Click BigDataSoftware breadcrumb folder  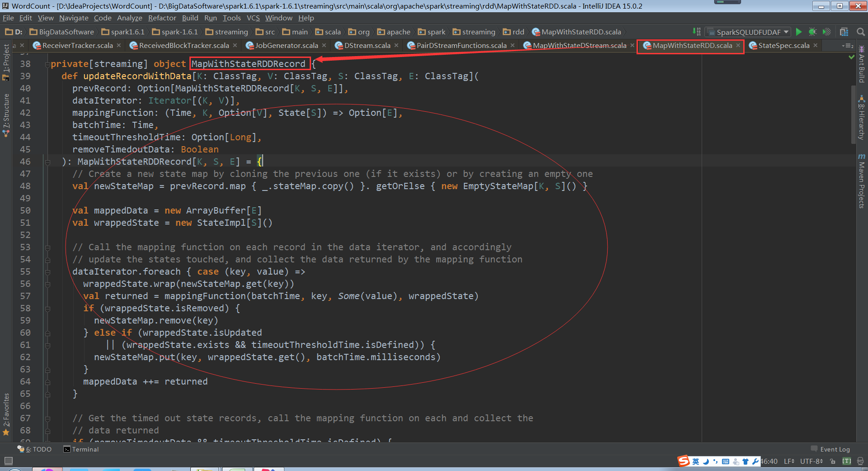(x=61, y=32)
